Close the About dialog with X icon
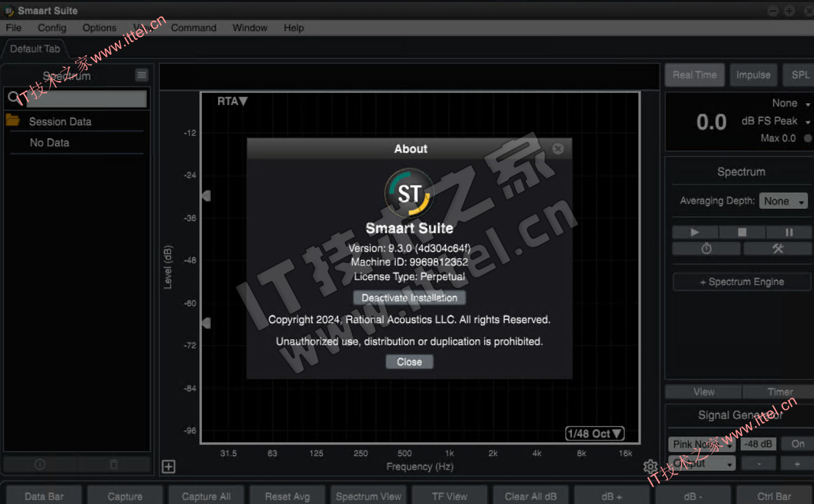The image size is (814, 504). click(x=558, y=149)
